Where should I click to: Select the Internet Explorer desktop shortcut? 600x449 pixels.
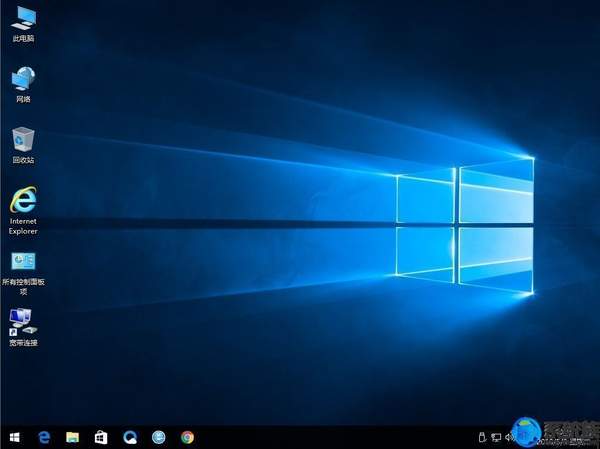23,211
